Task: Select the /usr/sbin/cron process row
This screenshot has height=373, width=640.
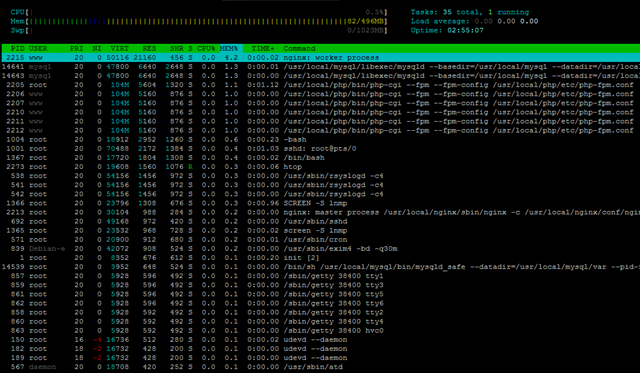Action: tap(320, 240)
